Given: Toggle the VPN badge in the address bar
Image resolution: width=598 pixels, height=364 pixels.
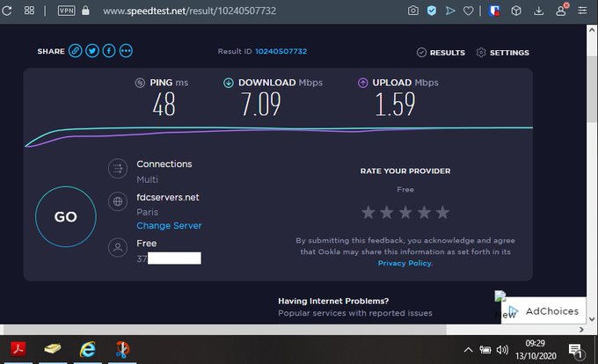Looking at the screenshot, I should (x=66, y=11).
